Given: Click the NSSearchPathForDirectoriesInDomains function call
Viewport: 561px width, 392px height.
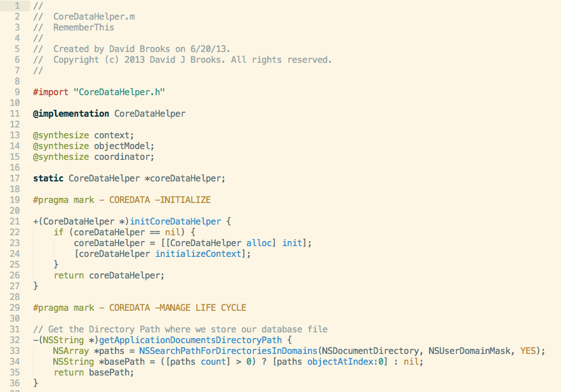Looking at the screenshot, I should (228, 351).
